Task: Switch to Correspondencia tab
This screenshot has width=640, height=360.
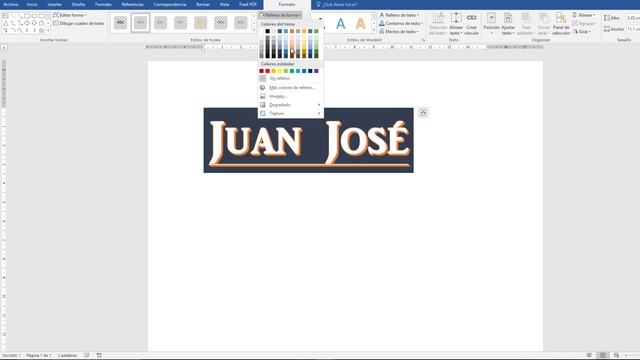Action: point(170,4)
